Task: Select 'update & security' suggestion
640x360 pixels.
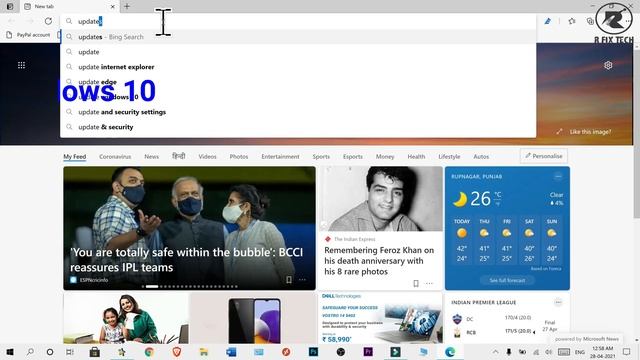Action: click(298, 127)
